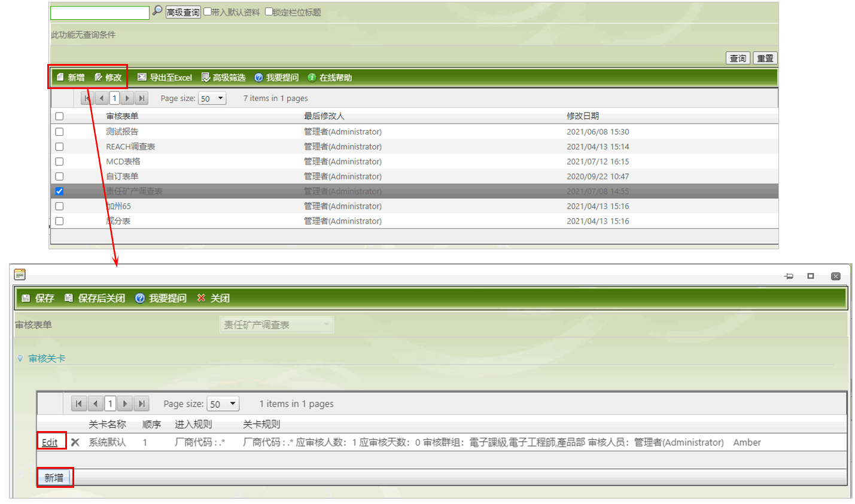Select the MCD表格 row text
Screen dimensions: 855x504
[x=123, y=161]
